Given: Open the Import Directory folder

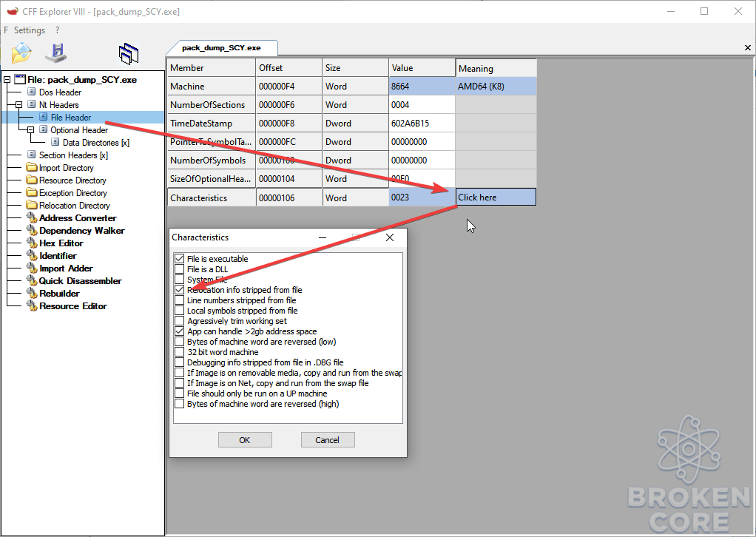Looking at the screenshot, I should (66, 168).
